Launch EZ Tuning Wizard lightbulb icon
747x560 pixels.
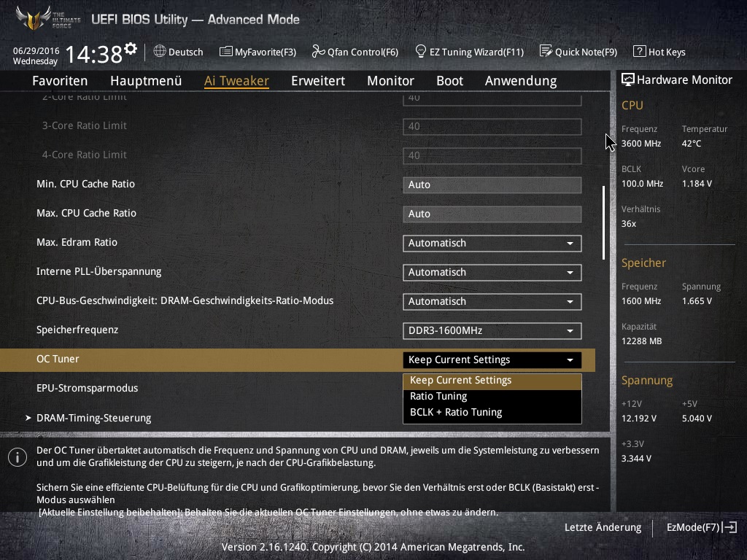pyautogui.click(x=421, y=52)
